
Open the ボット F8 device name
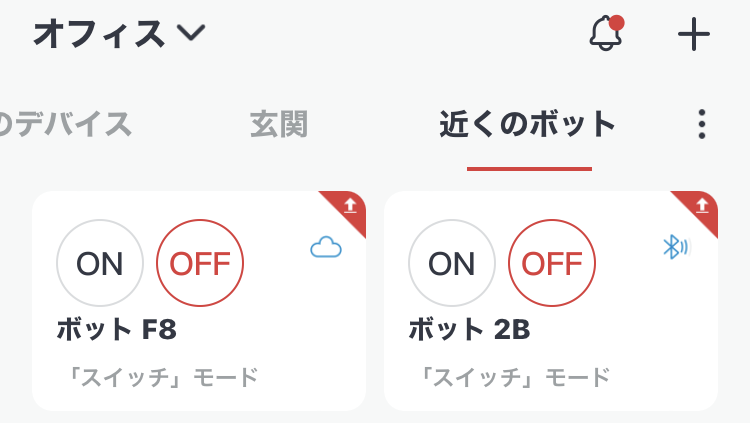click(x=117, y=329)
